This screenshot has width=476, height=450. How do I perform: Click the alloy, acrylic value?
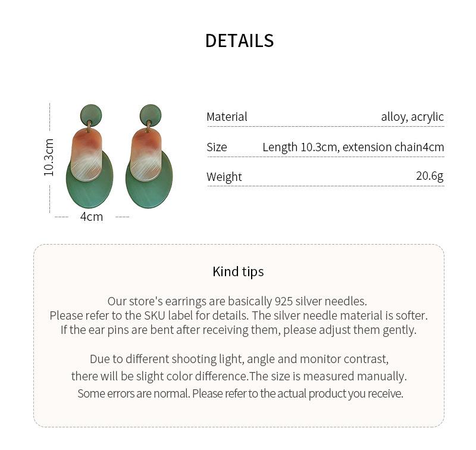tap(412, 117)
